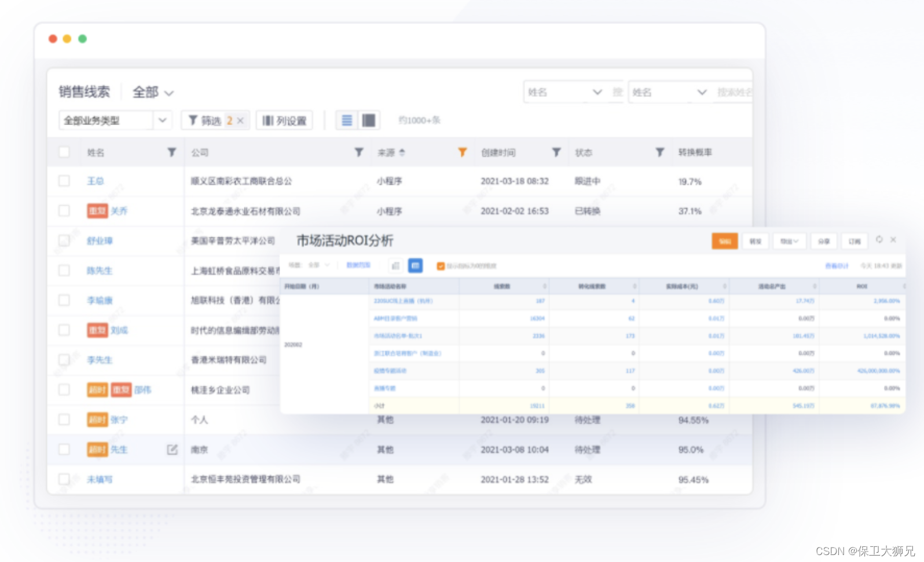Viewport: 924px width, 562px height.
Task: Click the 转发 button in ROI panel
Action: point(756,241)
